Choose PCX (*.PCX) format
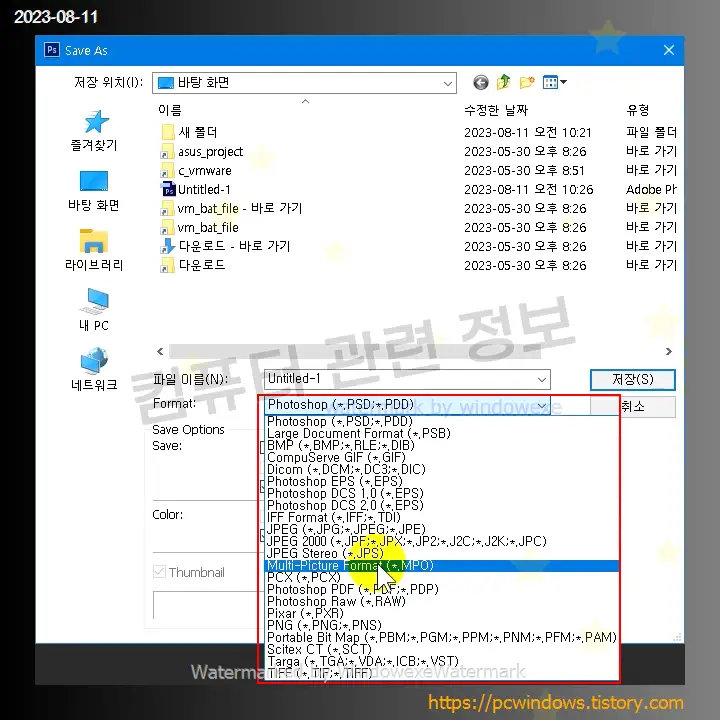This screenshot has width=720, height=720. click(x=442, y=577)
